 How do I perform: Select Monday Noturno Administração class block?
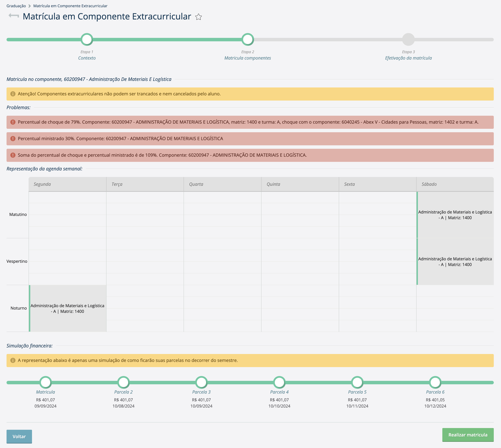(67, 308)
